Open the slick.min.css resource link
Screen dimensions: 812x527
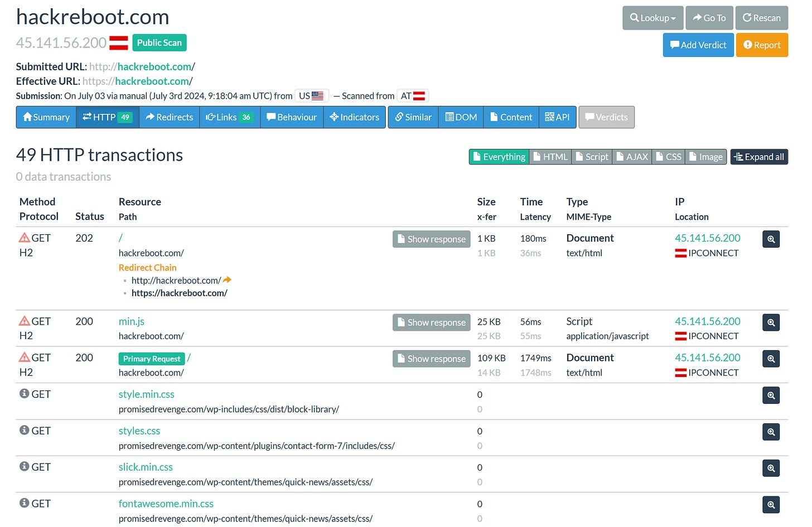146,467
